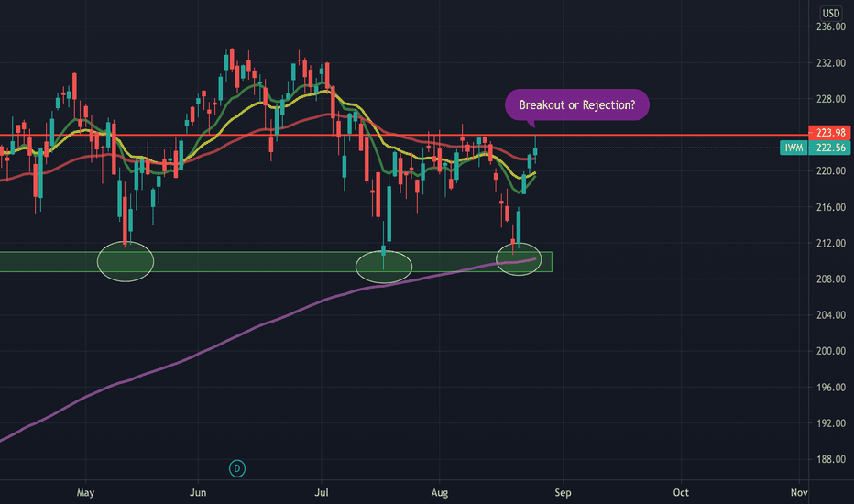Click the Nov label on time axis
This screenshot has height=504, width=854.
click(799, 493)
